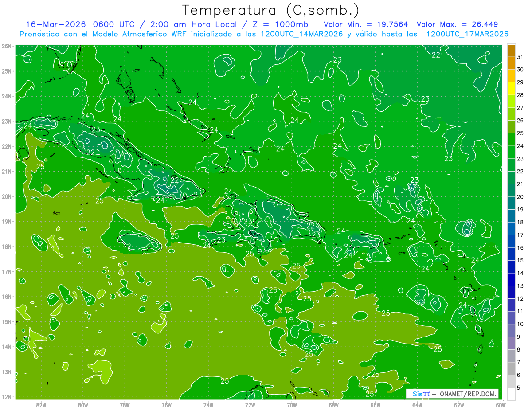Click the 'Valor Min. = 19.7564' text
The image size is (532, 411).
366,24
